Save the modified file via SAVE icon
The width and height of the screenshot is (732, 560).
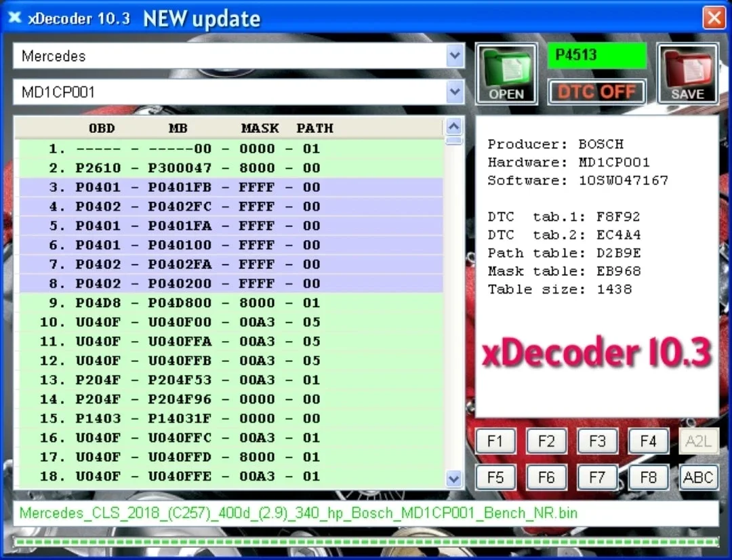pyautogui.click(x=688, y=73)
